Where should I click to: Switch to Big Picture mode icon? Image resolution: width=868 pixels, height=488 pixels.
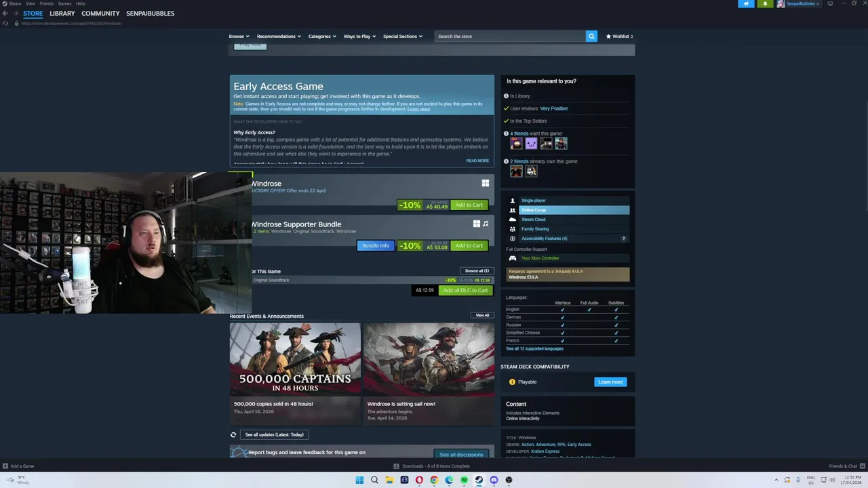pos(830,3)
